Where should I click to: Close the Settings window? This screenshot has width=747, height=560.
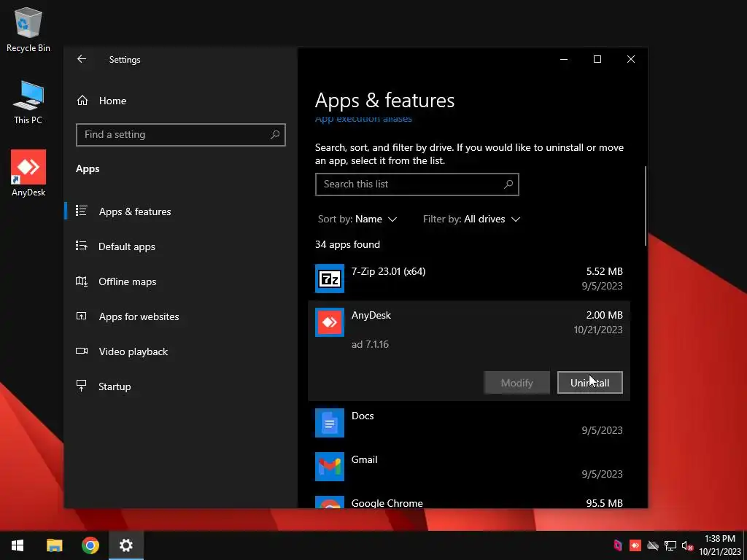coord(631,59)
